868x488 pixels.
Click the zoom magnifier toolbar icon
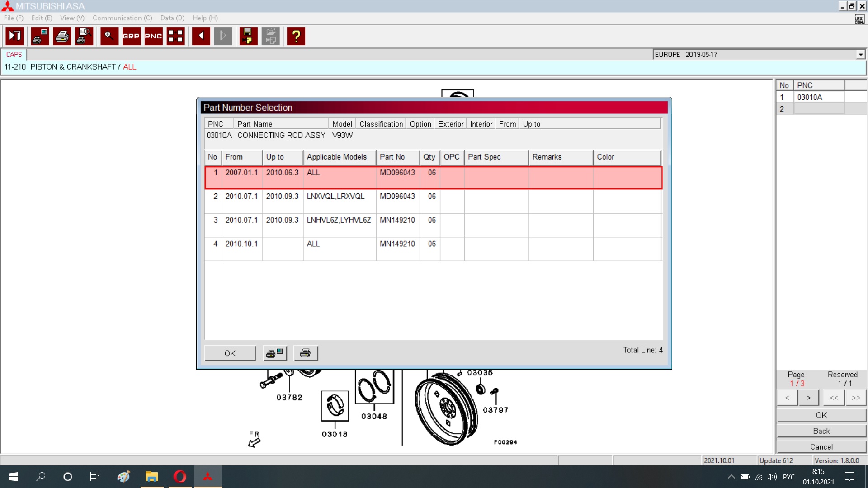click(x=109, y=36)
